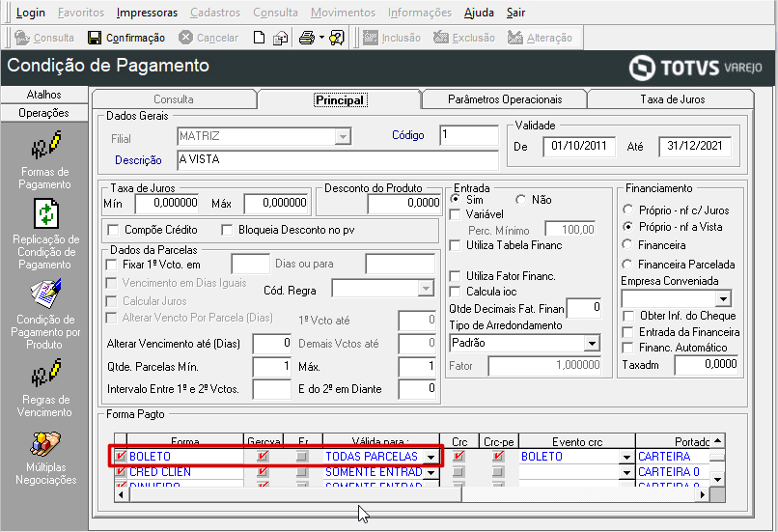778x532 pixels.
Task: Open the Impressoras menu
Action: [x=147, y=13]
